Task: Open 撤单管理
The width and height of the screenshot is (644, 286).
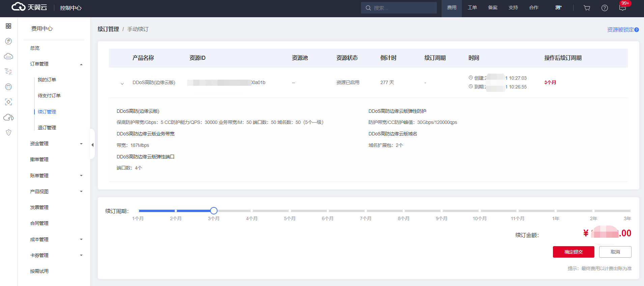Action: [39, 159]
